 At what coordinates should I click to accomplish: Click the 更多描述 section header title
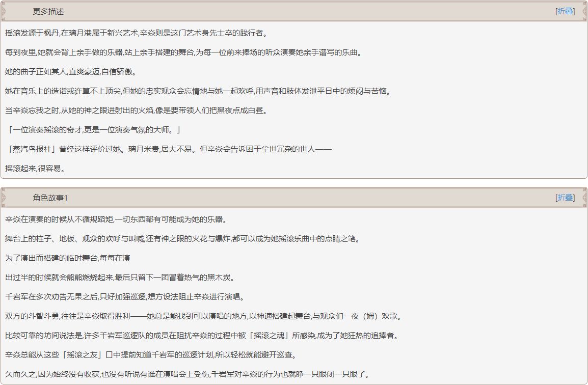(x=48, y=12)
